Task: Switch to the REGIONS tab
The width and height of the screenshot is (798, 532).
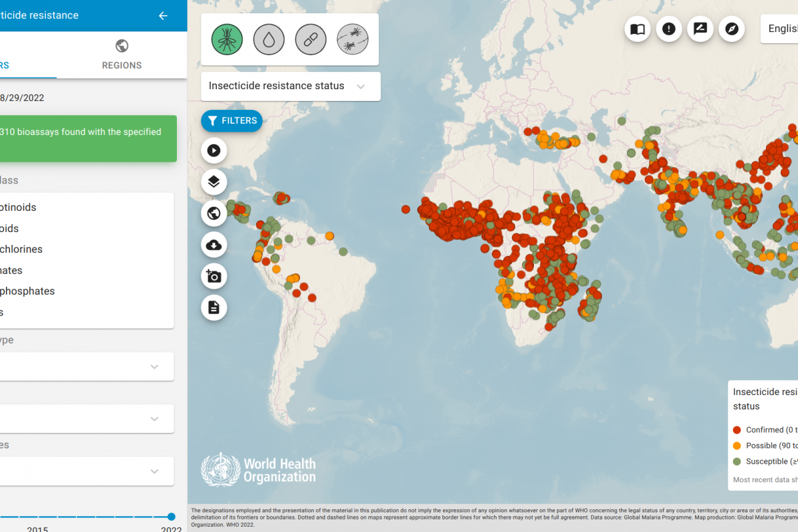Action: tap(122, 55)
